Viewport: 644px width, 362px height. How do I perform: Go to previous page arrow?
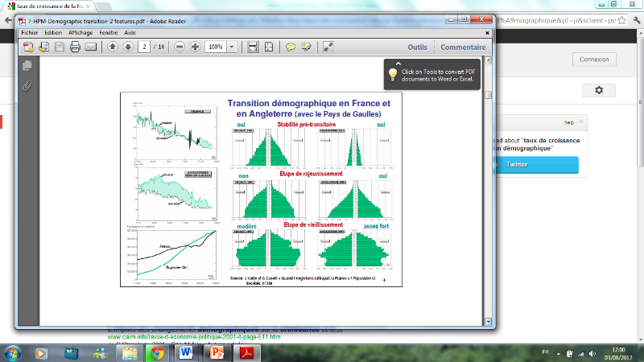112,47
